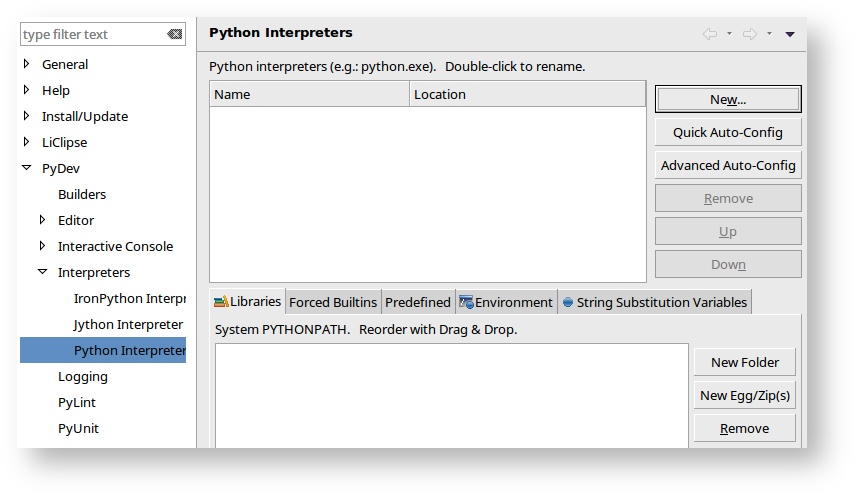Clear the filter text with the eraser icon
The height and width of the screenshot is (496, 855).
(x=175, y=34)
